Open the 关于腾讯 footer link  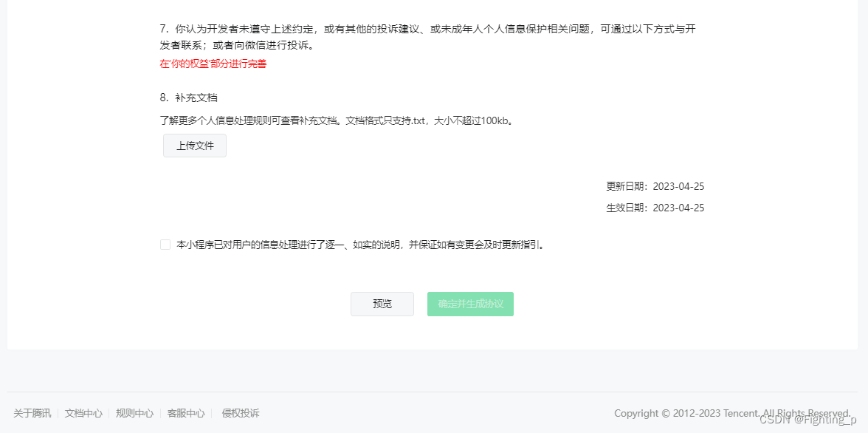pos(32,413)
